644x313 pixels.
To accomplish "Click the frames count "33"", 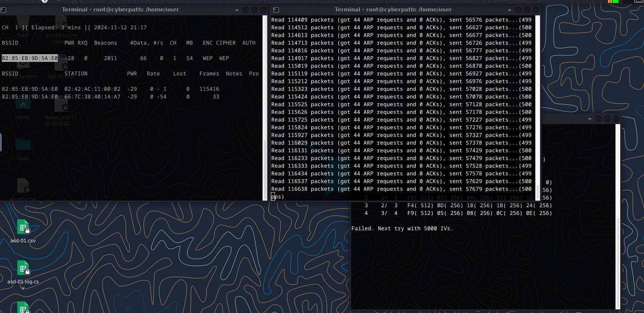I will (x=216, y=97).
